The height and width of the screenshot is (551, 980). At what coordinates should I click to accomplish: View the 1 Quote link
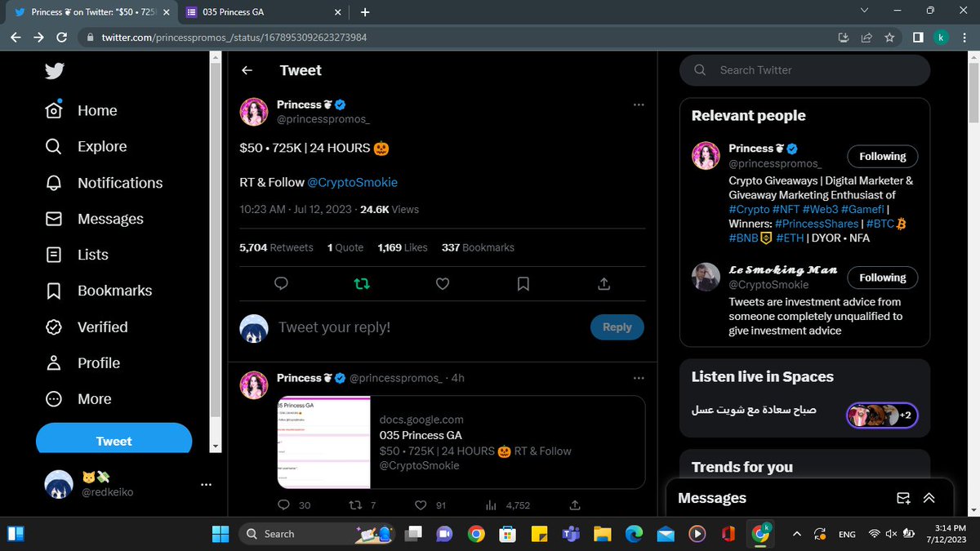coord(345,247)
